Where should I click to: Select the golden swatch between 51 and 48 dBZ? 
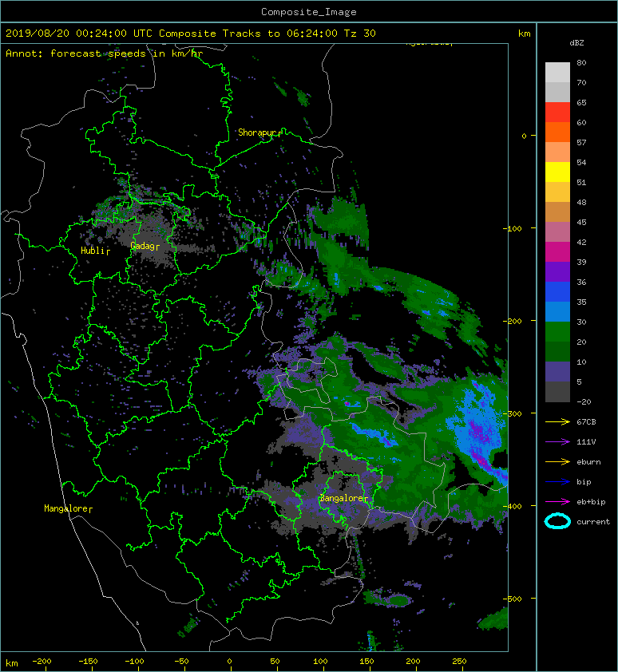[x=557, y=192]
